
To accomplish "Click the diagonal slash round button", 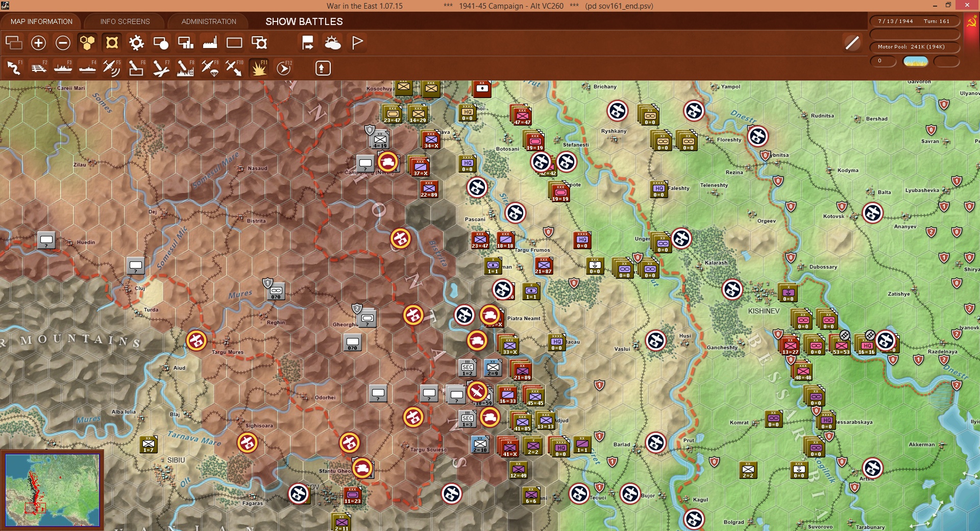I will click(x=852, y=43).
